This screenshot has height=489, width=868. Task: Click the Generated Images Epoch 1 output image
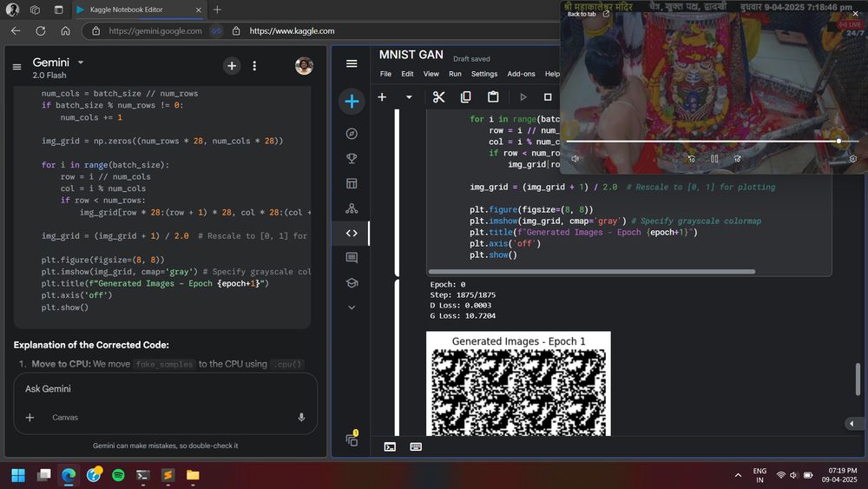click(x=518, y=384)
